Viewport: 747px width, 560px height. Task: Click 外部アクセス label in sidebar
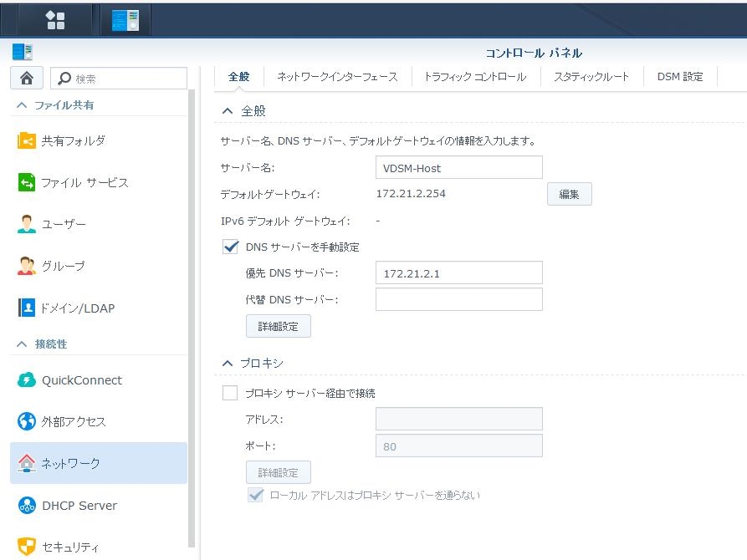coord(74,421)
